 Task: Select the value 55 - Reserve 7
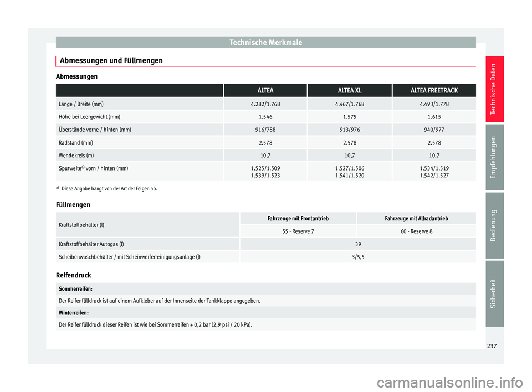click(298, 231)
